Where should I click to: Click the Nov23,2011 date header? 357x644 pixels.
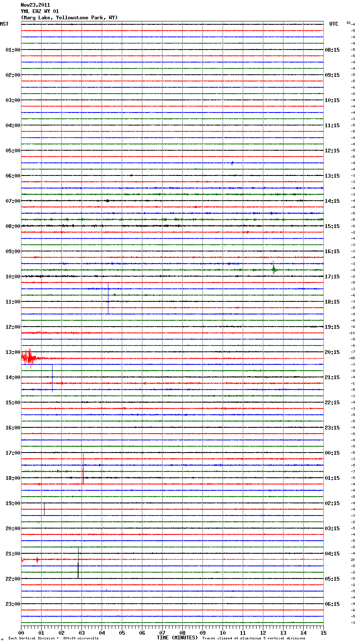[35, 5]
